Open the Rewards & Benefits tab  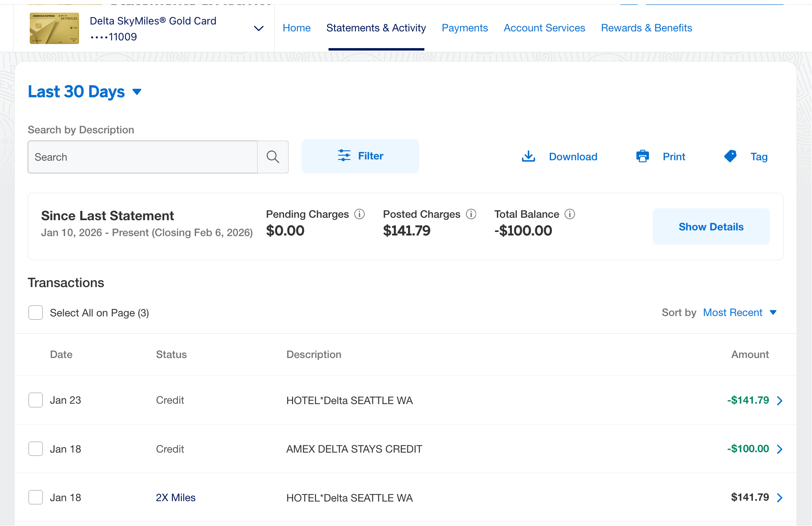click(x=647, y=28)
